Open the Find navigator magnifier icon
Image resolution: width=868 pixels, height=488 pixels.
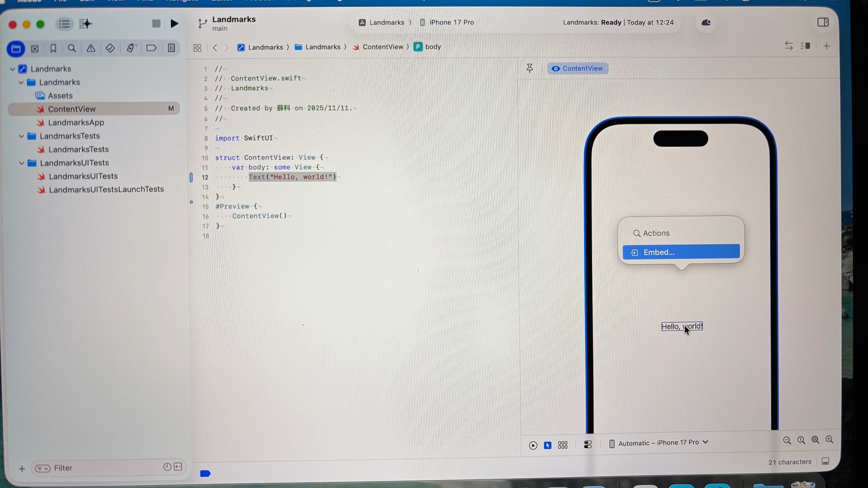(x=72, y=48)
